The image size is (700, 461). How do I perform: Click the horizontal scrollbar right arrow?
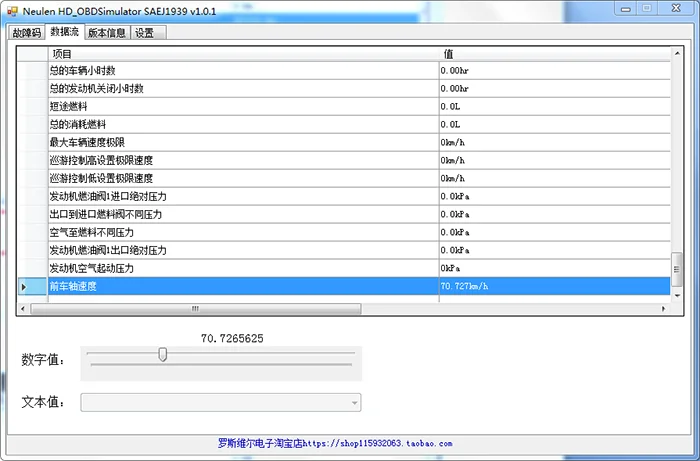pos(663,308)
